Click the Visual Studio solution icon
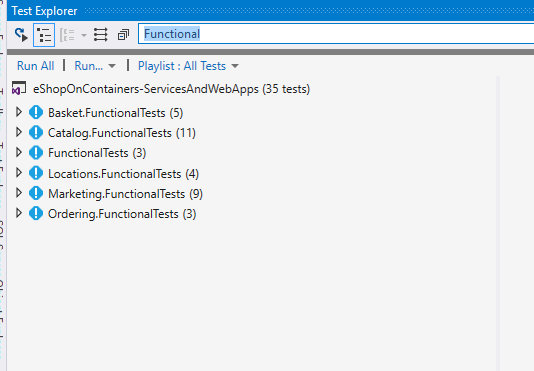The height and width of the screenshot is (371, 534). (x=19, y=88)
